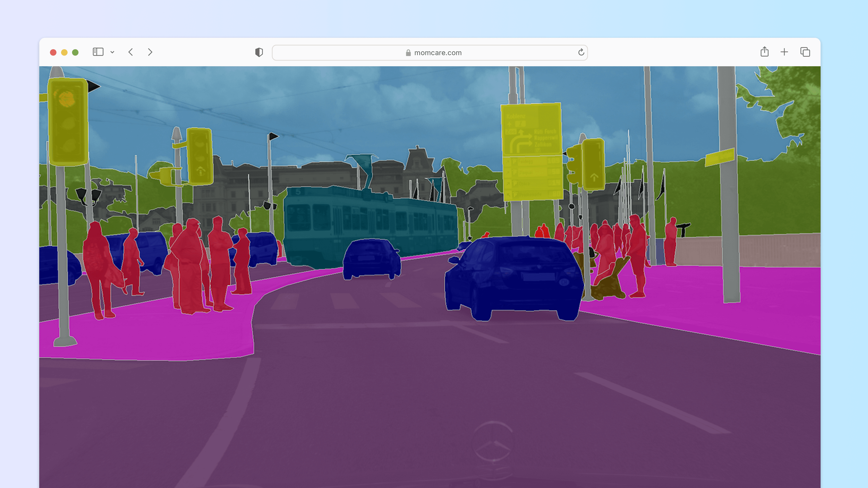Go forward to the next page

pos(150,52)
